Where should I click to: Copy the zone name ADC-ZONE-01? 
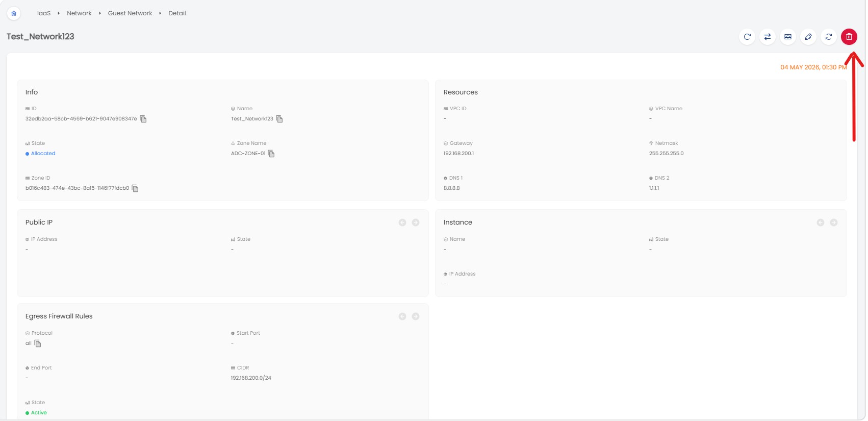point(271,154)
